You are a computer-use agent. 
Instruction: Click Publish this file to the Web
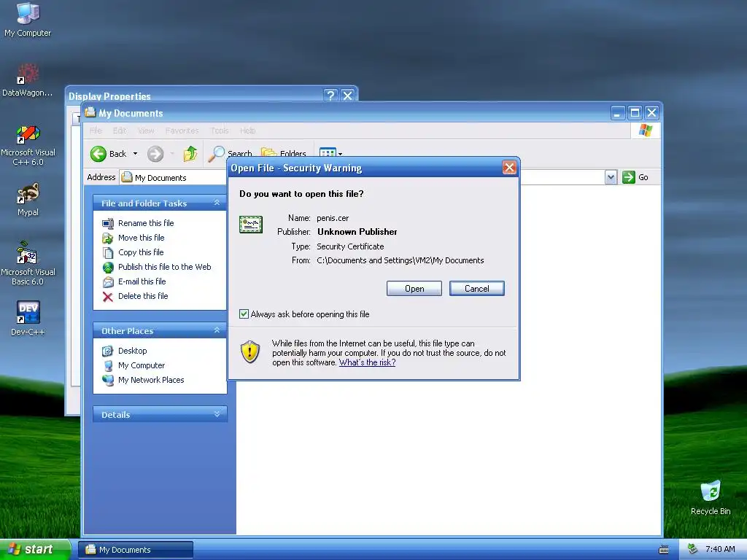point(164,267)
